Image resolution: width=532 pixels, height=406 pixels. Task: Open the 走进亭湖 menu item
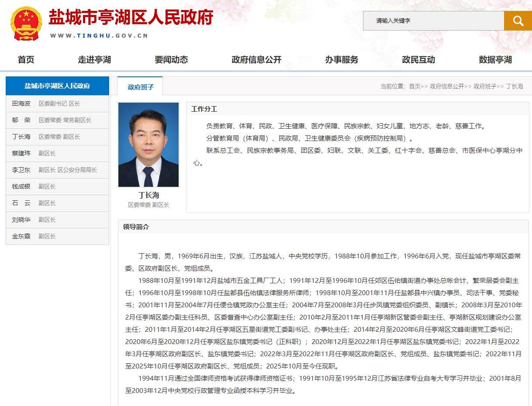point(94,60)
